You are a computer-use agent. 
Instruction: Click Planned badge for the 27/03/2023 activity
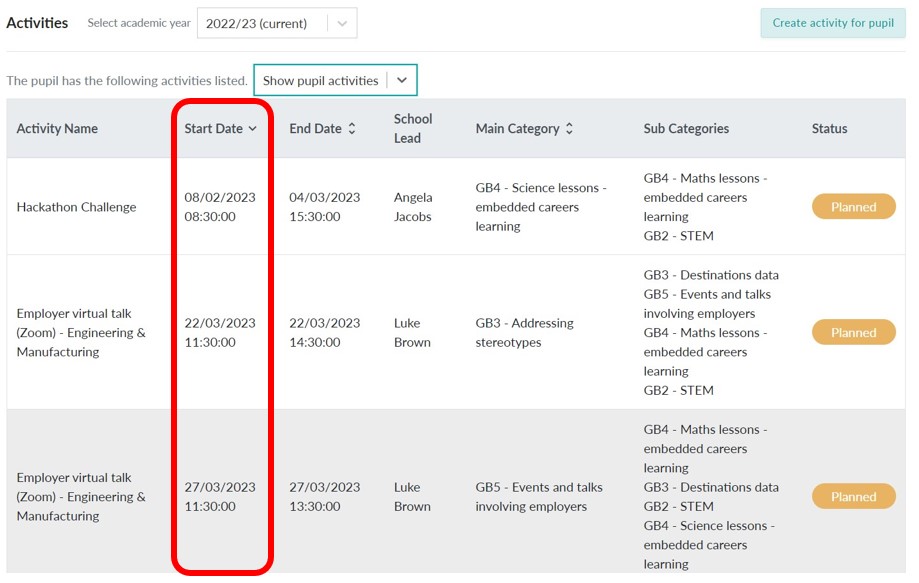(853, 497)
